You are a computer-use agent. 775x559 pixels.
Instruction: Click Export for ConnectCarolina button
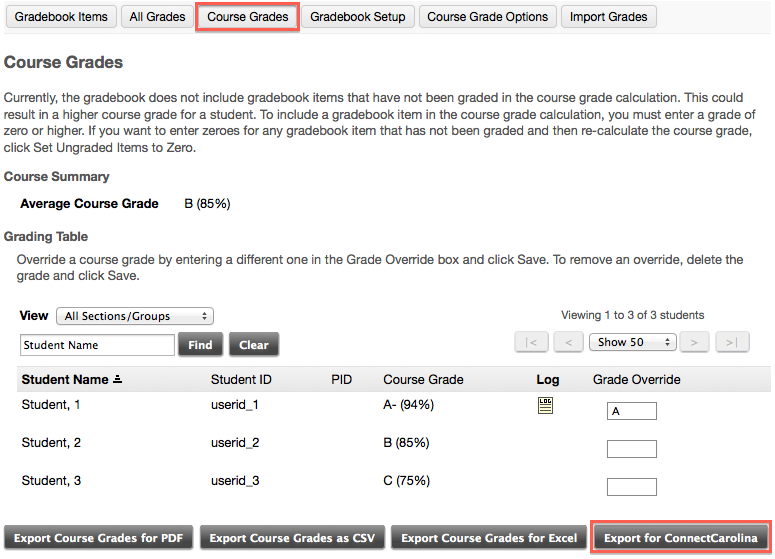click(681, 538)
